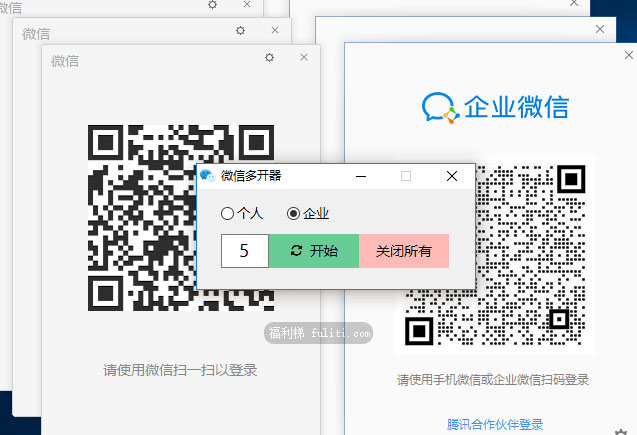Close the front 微信 login window

coord(304,57)
